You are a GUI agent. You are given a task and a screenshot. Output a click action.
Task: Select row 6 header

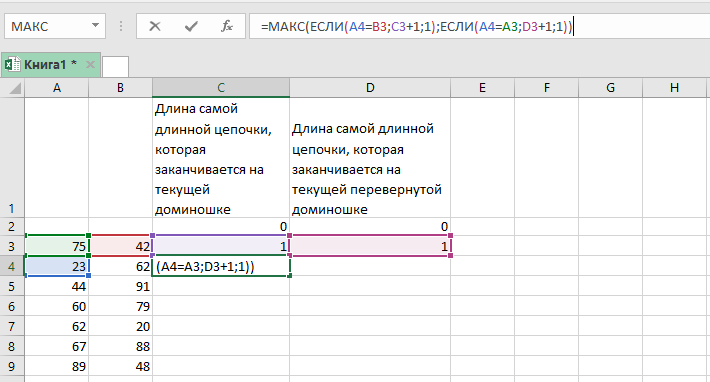click(12, 306)
